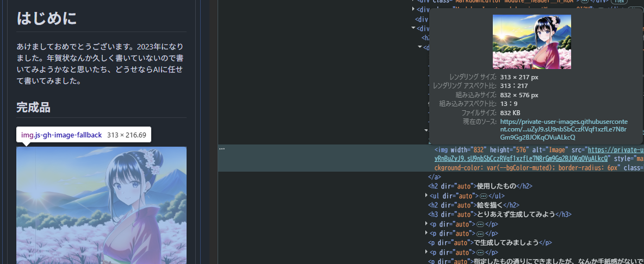The image size is (644, 264).
Task: Click the ellipsis badge inside the ul element
Action: pos(483,196)
